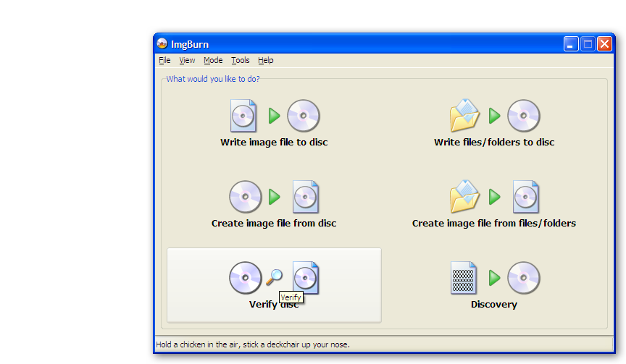Click the data pattern file icon in Discovery
Screen dimensions: 626x364
[463, 277]
